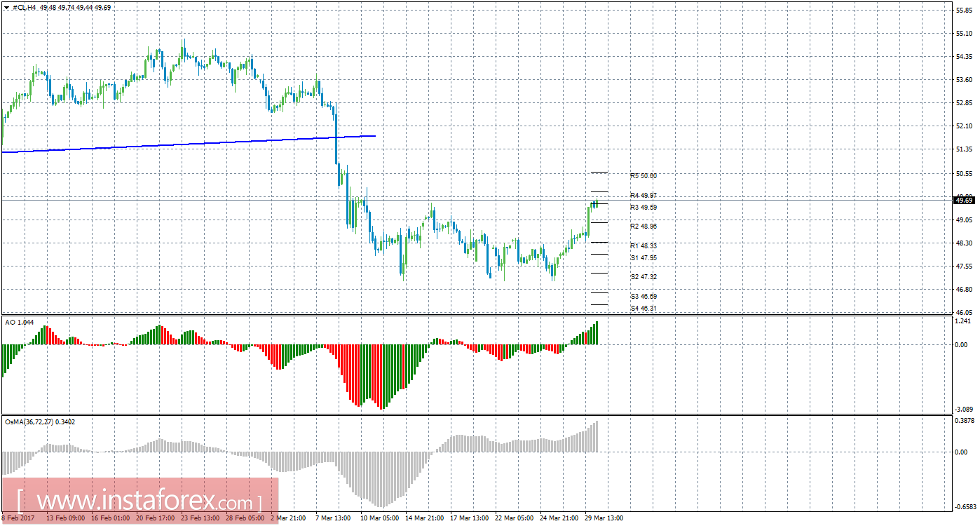980x526 pixels.
Task: Click the R1 48.33 pivot label
Action: (x=644, y=246)
